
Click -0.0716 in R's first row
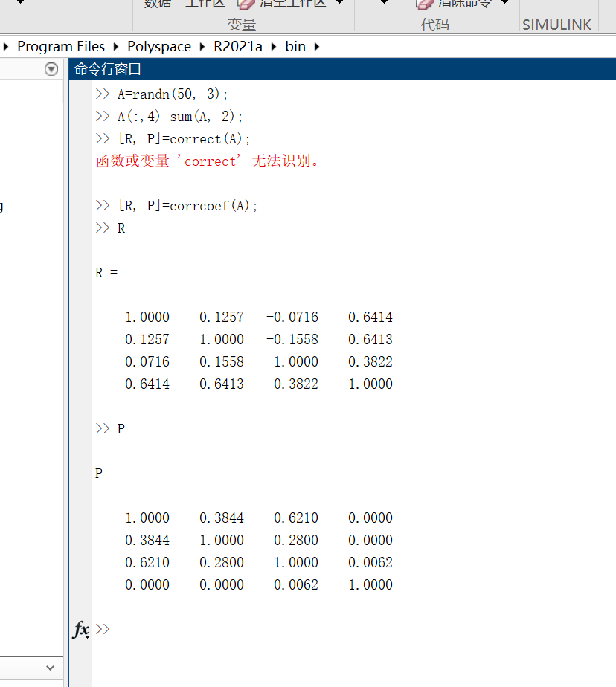coord(292,317)
